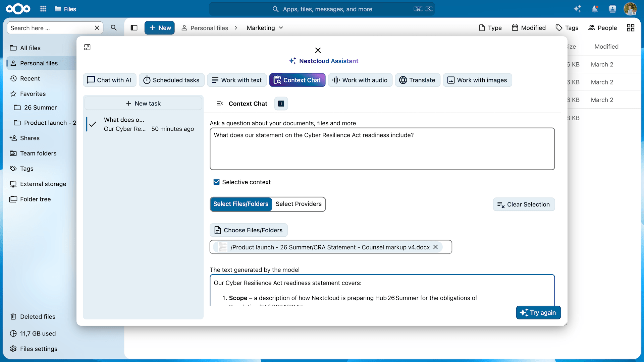Open the user avatar menu
Viewport: 644px width, 362px height.
click(x=630, y=9)
